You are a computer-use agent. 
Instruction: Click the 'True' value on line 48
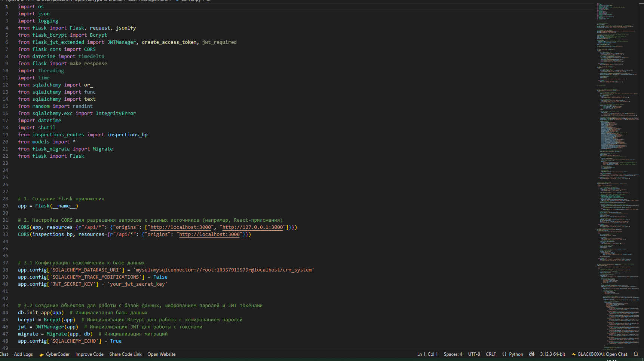[116, 341]
